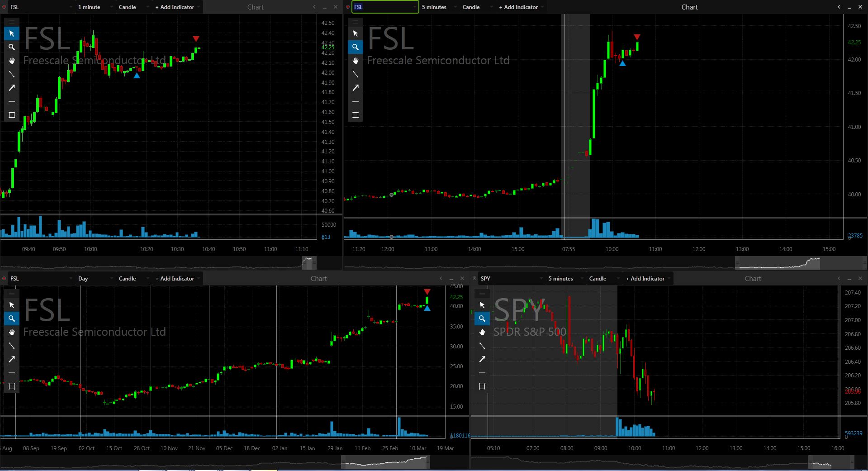Select arrow drawing tool in FSL 5 minutes chart
Viewport: 868px width, 471px height.
[356, 88]
